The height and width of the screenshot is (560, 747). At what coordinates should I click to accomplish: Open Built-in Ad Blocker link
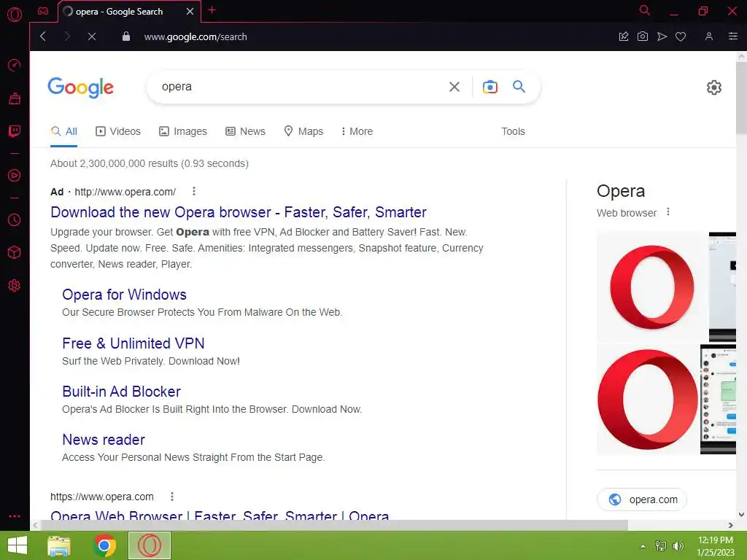(122, 392)
